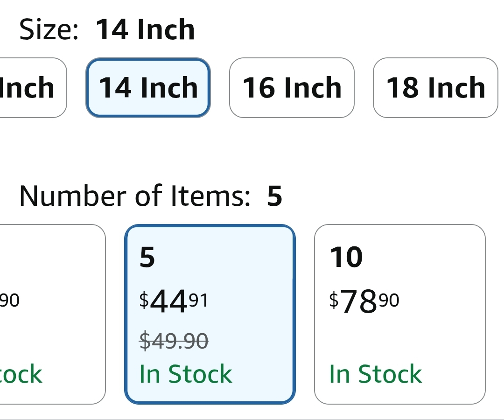Click the $78.90 price text
Viewport: 504px width, 420px height.
tap(364, 301)
